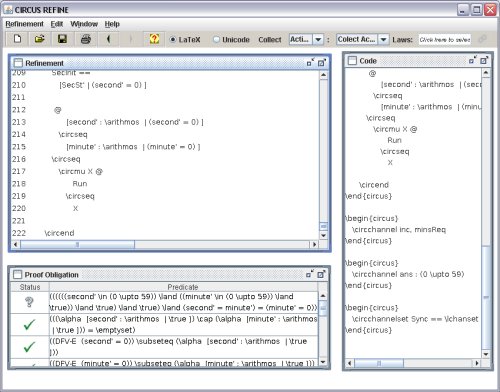This screenshot has width=500, height=392.
Task: Click the Refinement panel right scroll arrow
Action: [314, 244]
